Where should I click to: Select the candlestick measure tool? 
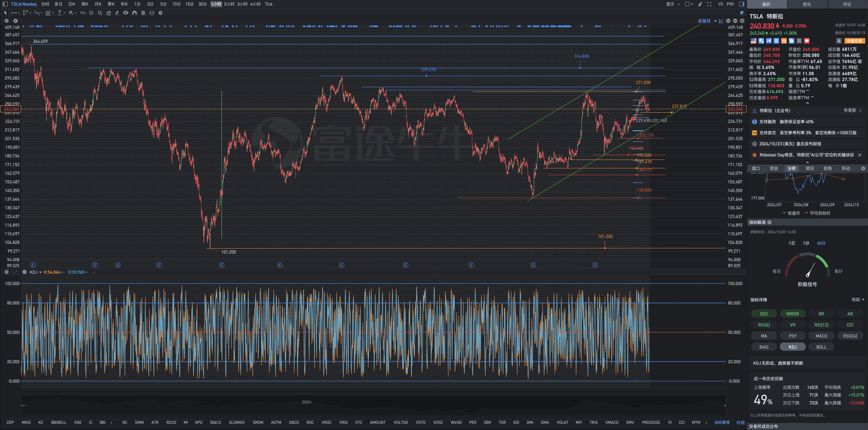(x=109, y=13)
